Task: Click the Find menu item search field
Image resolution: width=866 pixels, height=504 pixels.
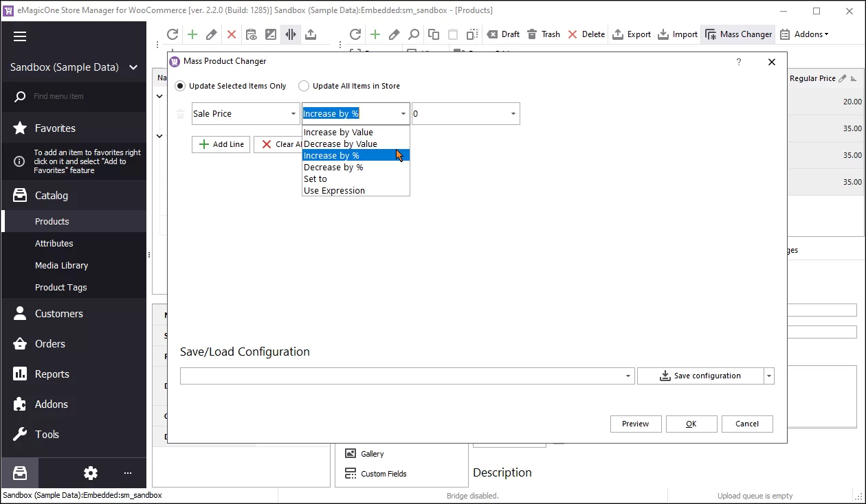Action: pyautogui.click(x=82, y=96)
